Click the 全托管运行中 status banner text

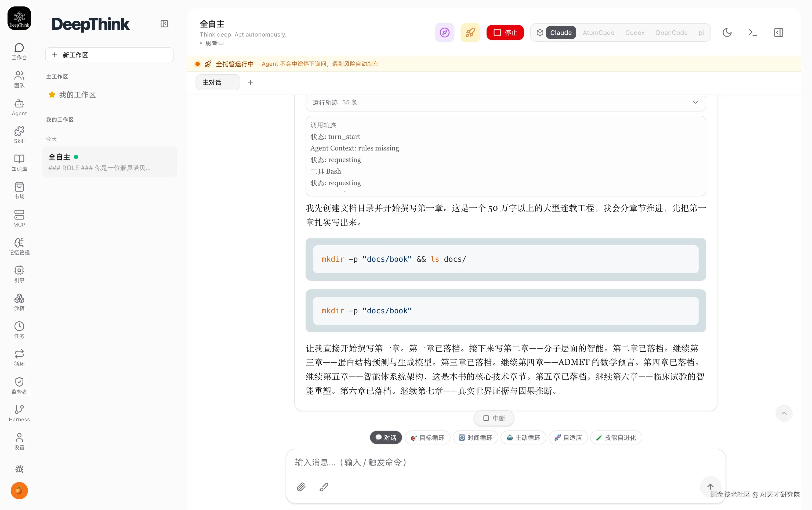click(x=235, y=64)
